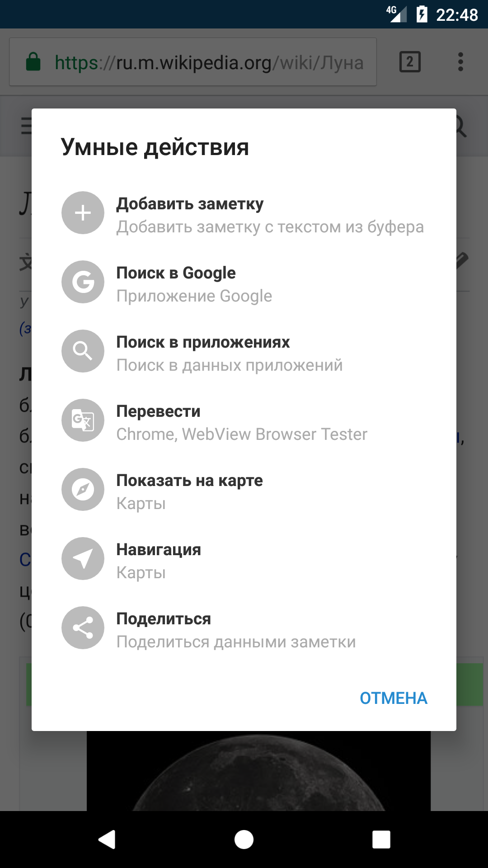
Task: Tap the Android back navigation button
Action: (x=107, y=840)
